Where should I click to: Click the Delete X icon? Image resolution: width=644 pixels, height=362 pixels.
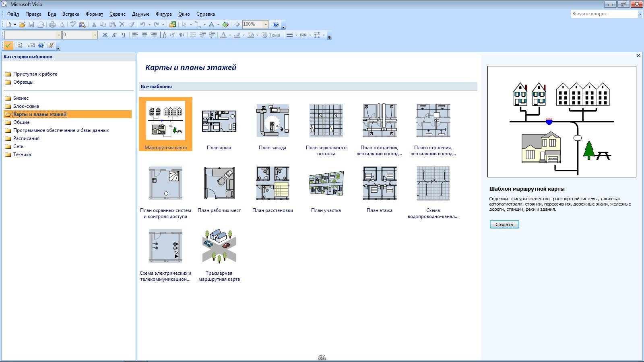click(x=122, y=25)
